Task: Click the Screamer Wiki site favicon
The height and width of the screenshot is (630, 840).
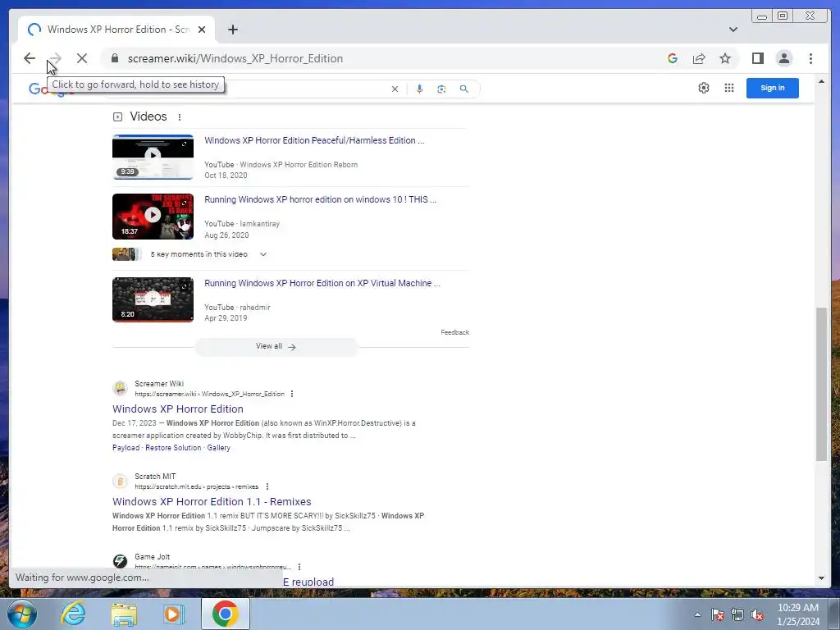Action: tap(120, 388)
